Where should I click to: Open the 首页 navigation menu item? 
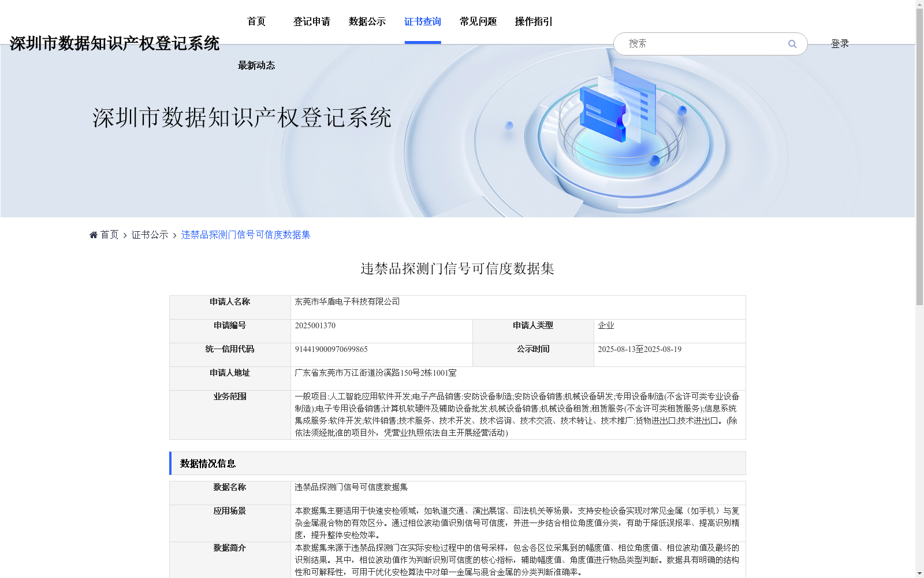point(256,21)
